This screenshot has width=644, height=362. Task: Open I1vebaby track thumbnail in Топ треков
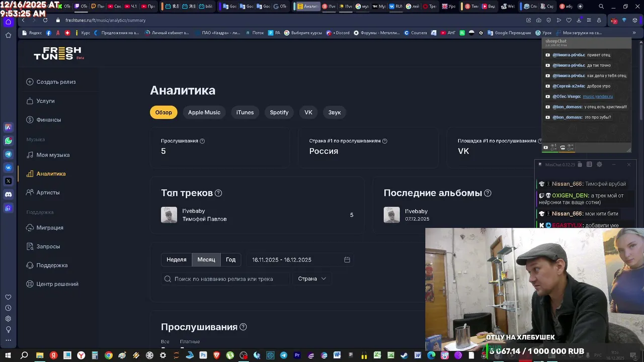click(x=169, y=215)
